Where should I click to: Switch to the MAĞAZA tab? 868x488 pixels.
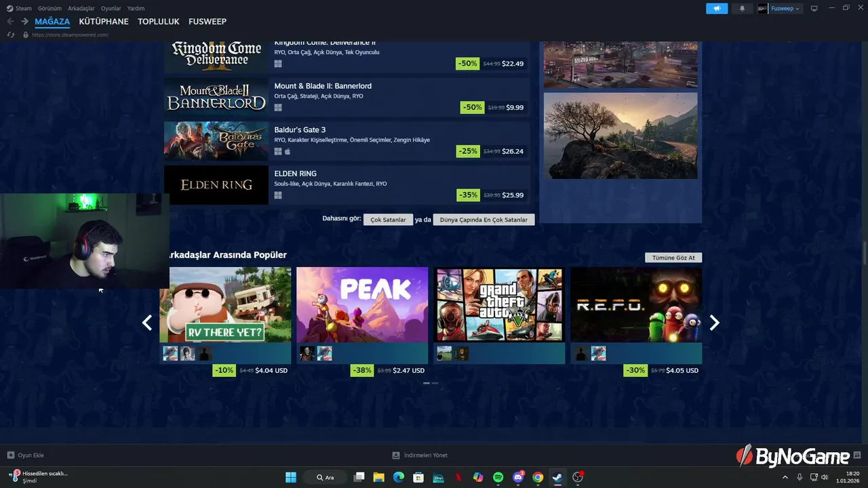52,22
